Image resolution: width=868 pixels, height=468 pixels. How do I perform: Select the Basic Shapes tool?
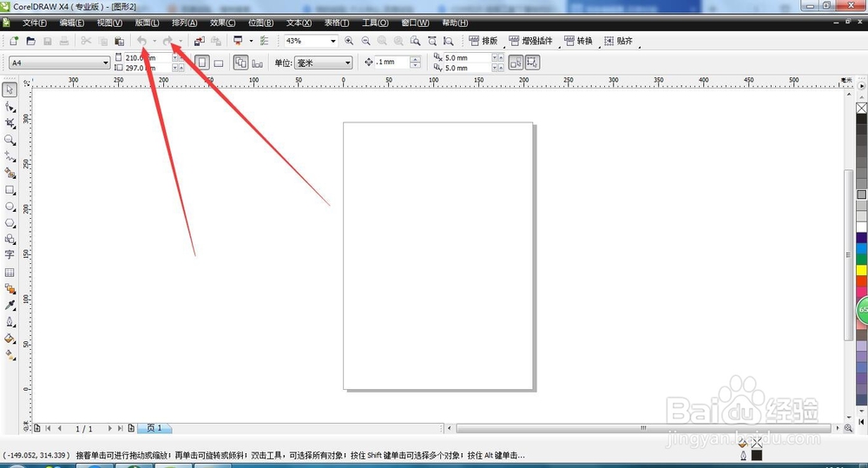pos(10,240)
